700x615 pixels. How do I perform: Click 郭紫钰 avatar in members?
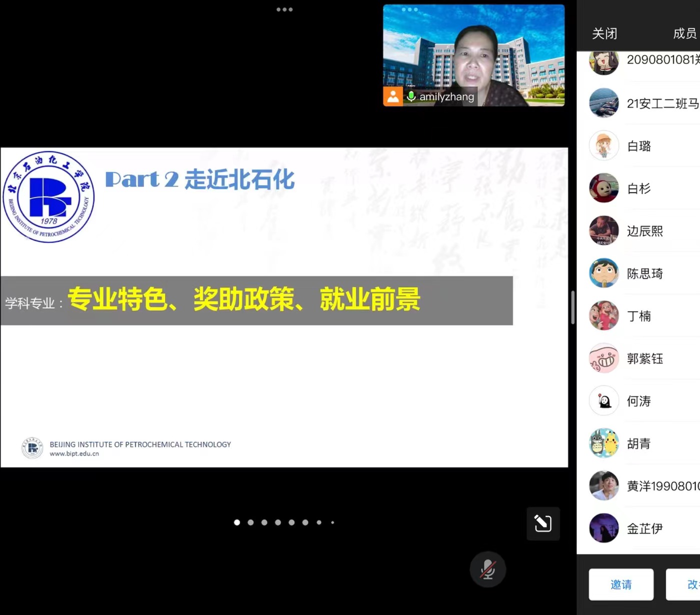tap(604, 358)
